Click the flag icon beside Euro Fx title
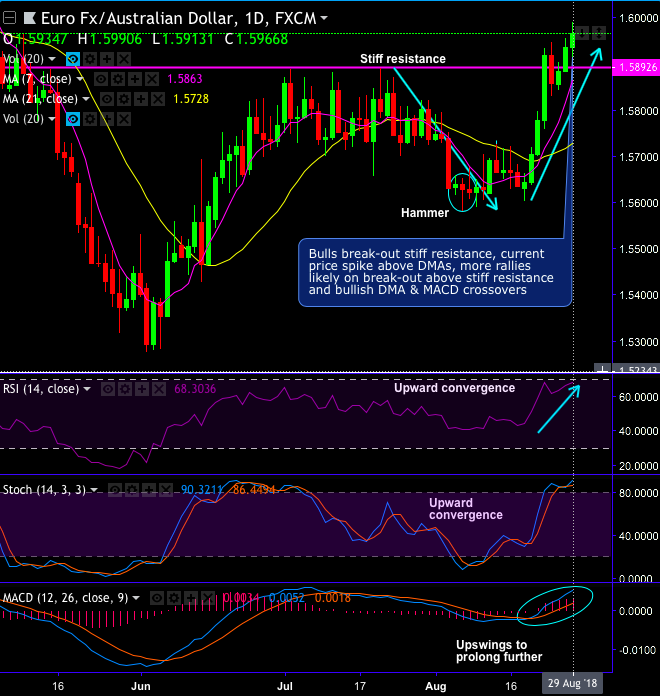This screenshot has width=660, height=696. click(30, 18)
